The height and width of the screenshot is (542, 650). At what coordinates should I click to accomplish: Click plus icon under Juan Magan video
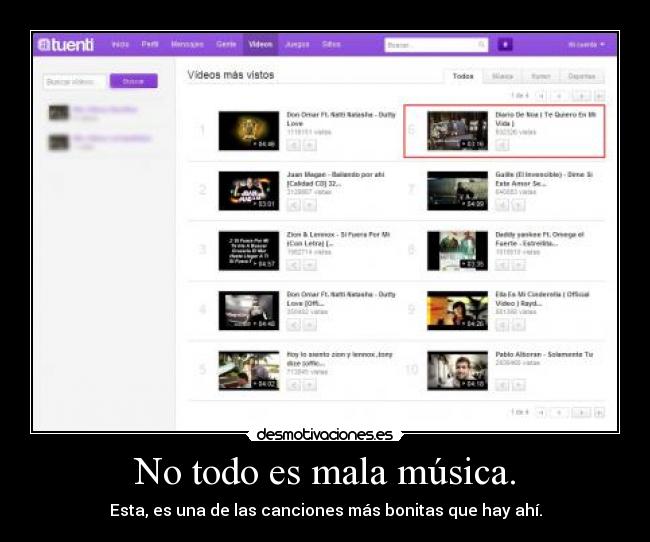pos(309,205)
